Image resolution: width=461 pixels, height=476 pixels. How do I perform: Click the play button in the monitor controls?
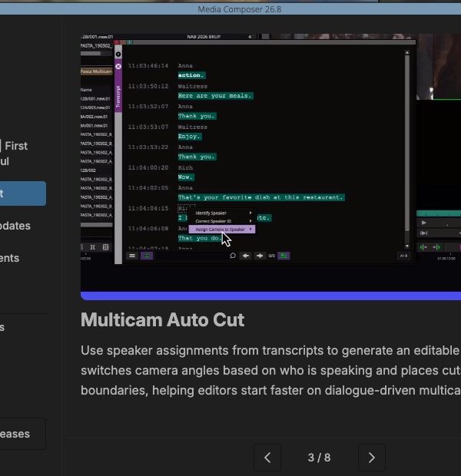coord(424,223)
